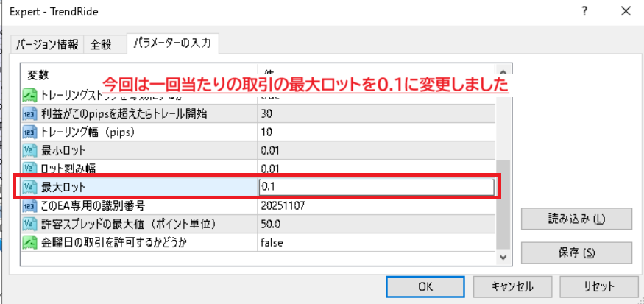Select the 金曜日の取引を許可するかどうか label

(114, 242)
